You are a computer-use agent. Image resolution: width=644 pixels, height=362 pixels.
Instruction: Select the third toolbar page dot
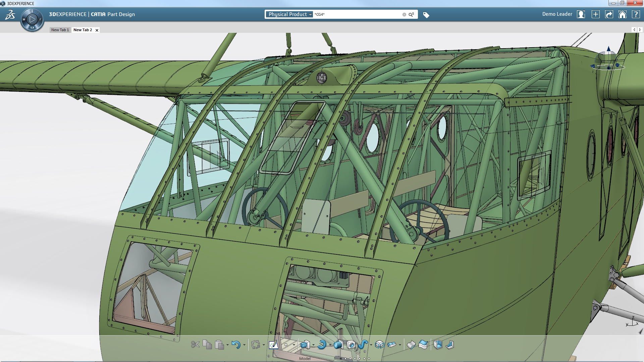350,359
